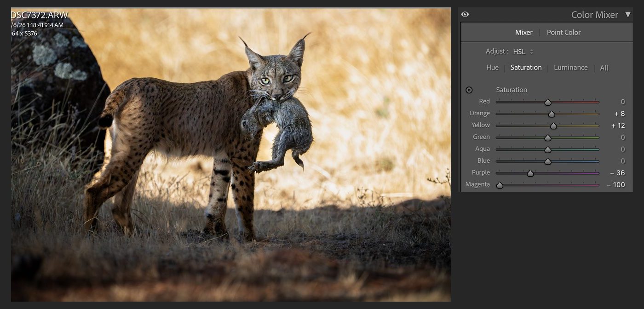This screenshot has height=309, width=644.
Task: Click the Saturation section heading label
Action: tap(512, 90)
